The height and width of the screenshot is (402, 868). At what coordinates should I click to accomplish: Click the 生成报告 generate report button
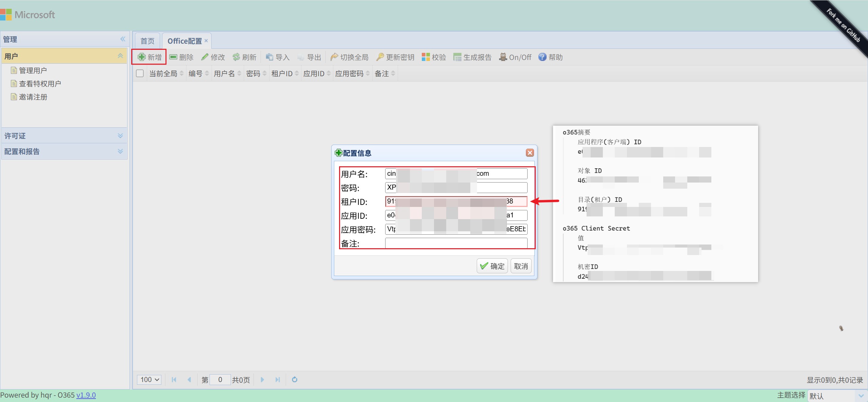pos(473,57)
